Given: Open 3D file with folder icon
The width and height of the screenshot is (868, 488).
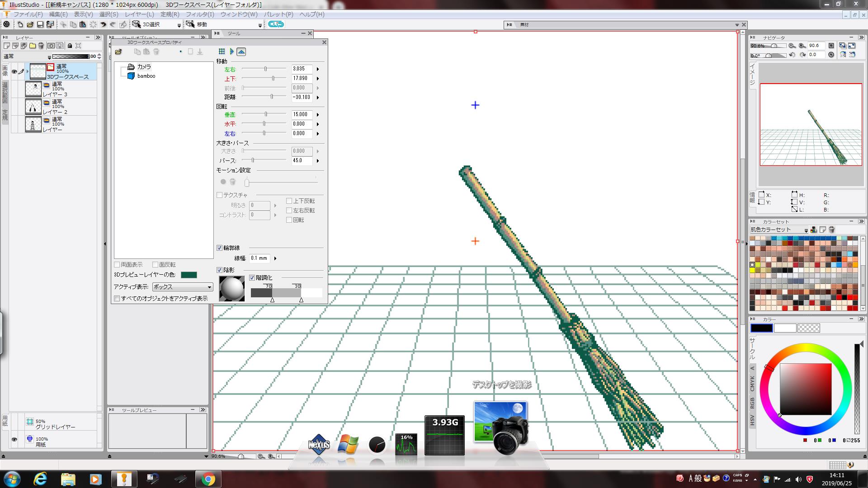Looking at the screenshot, I should (118, 52).
